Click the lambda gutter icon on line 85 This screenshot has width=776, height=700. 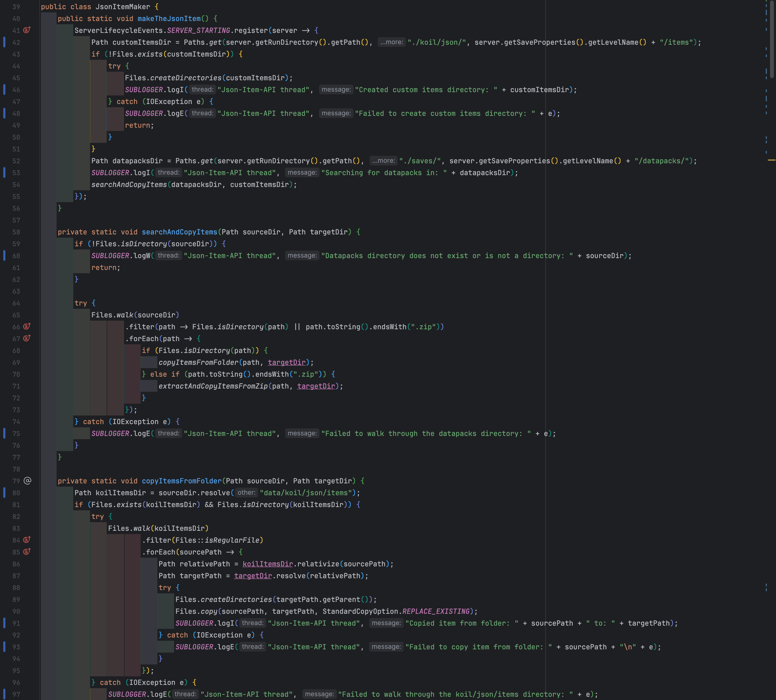[x=26, y=552]
